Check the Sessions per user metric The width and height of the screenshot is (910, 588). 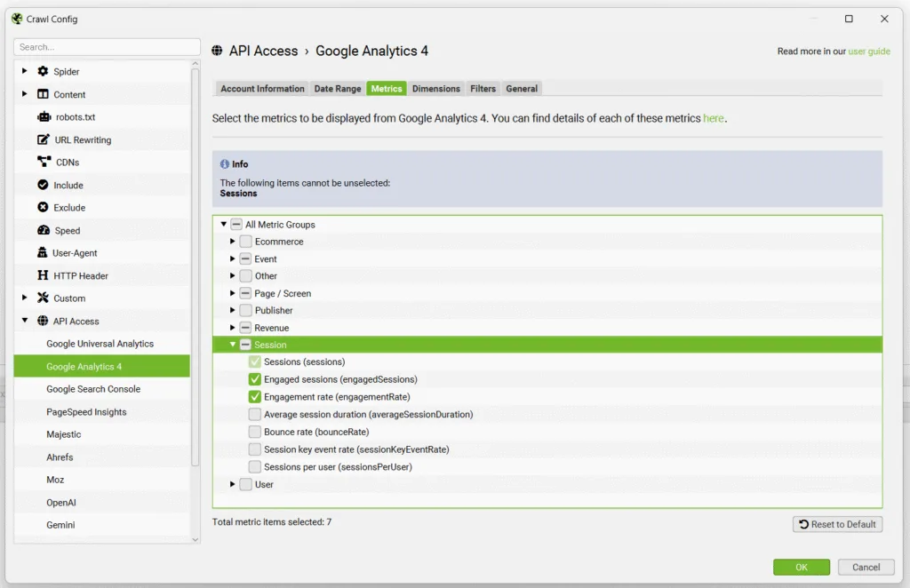click(254, 466)
